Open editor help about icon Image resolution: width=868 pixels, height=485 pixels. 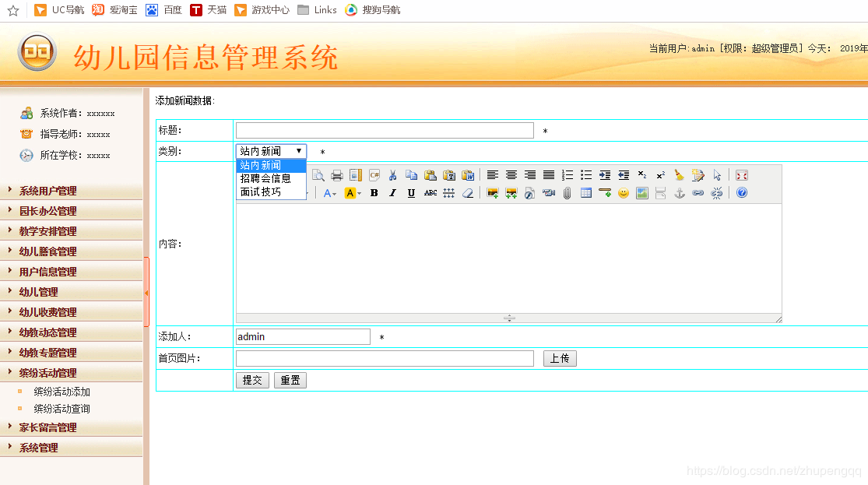coord(742,192)
